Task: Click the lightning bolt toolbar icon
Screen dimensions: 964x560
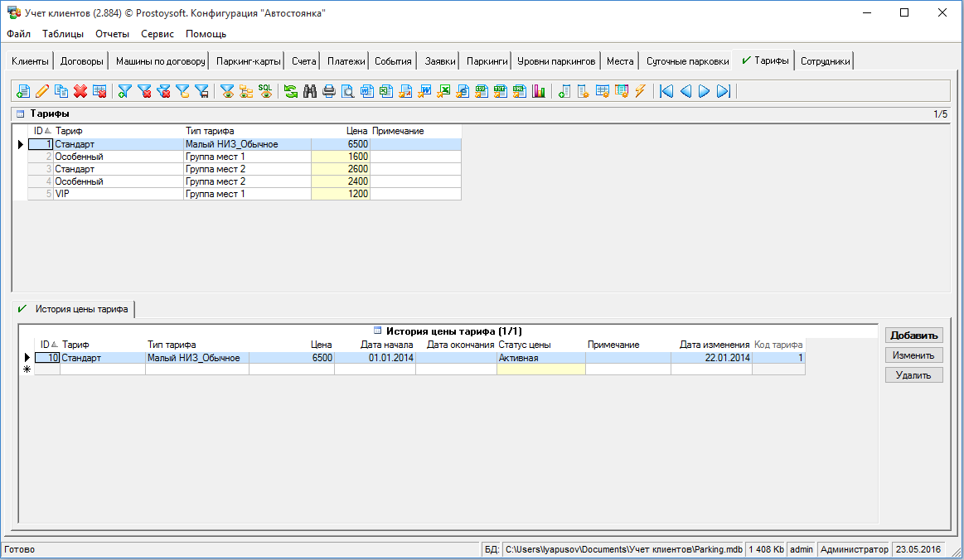Action: (640, 91)
